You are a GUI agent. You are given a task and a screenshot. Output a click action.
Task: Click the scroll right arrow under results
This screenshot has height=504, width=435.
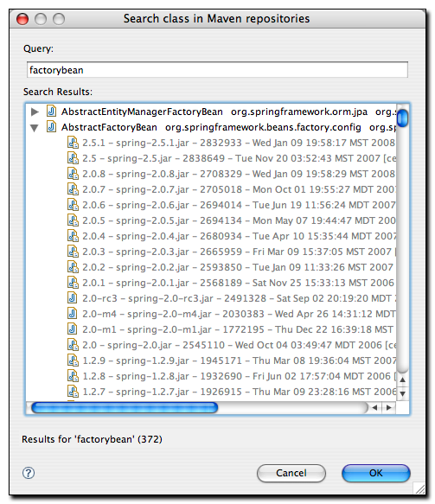click(388, 407)
